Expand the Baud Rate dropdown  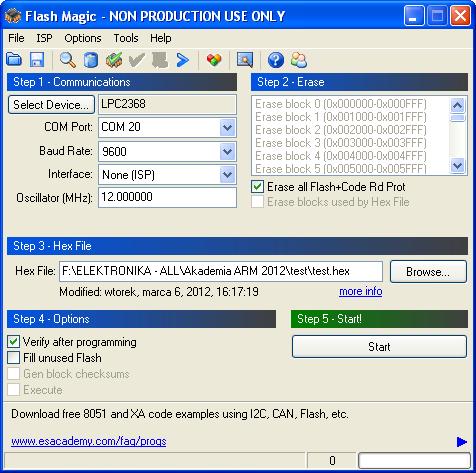click(x=227, y=152)
